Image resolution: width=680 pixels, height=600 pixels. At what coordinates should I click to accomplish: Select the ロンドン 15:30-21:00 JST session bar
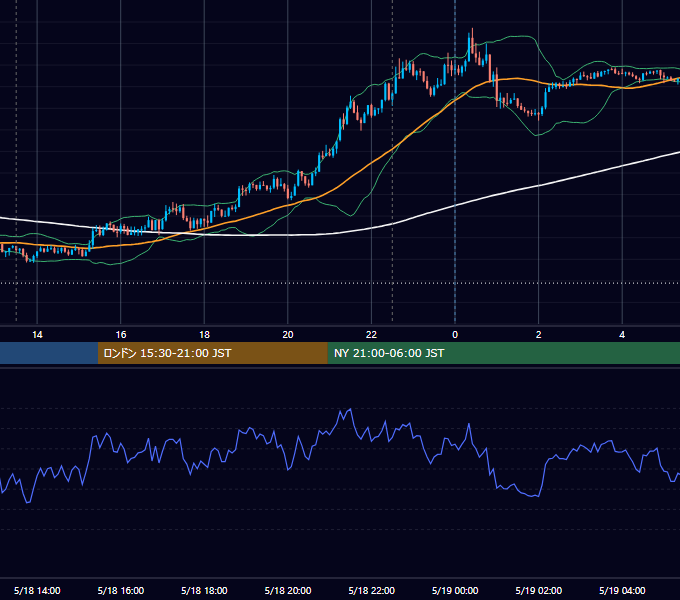[212, 353]
